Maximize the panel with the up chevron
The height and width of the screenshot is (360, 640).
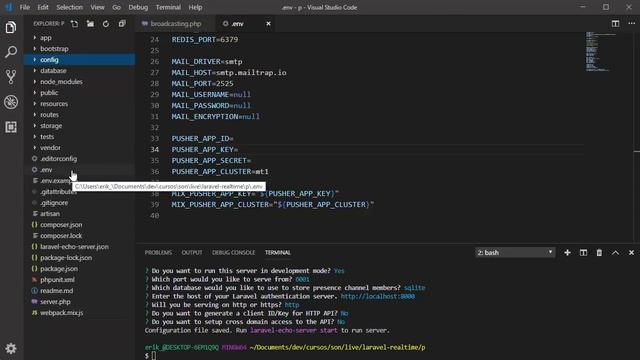pyautogui.click(x=615, y=253)
